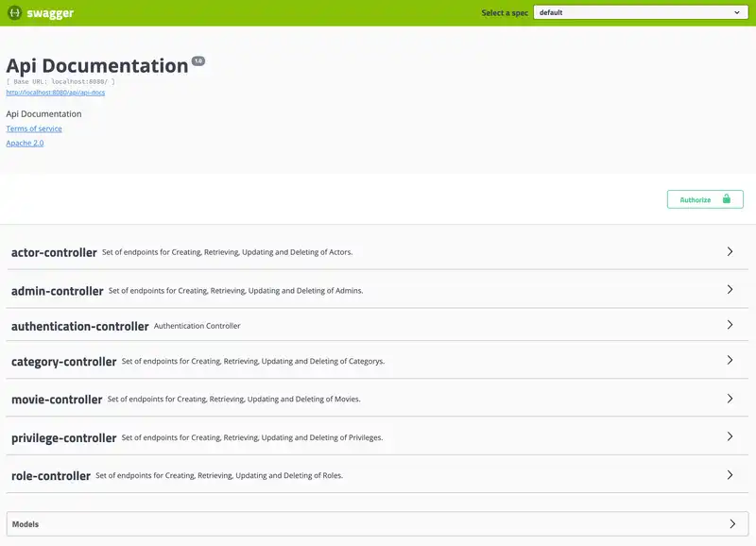The height and width of the screenshot is (546, 756).
Task: Click the movie-controller chevron arrow
Action: pyautogui.click(x=730, y=399)
